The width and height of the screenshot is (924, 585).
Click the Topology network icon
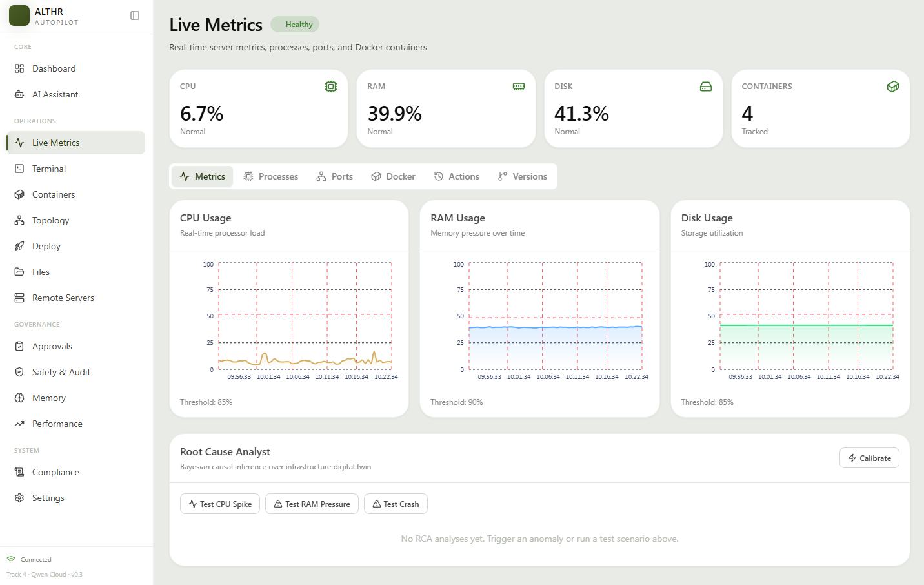click(x=19, y=220)
